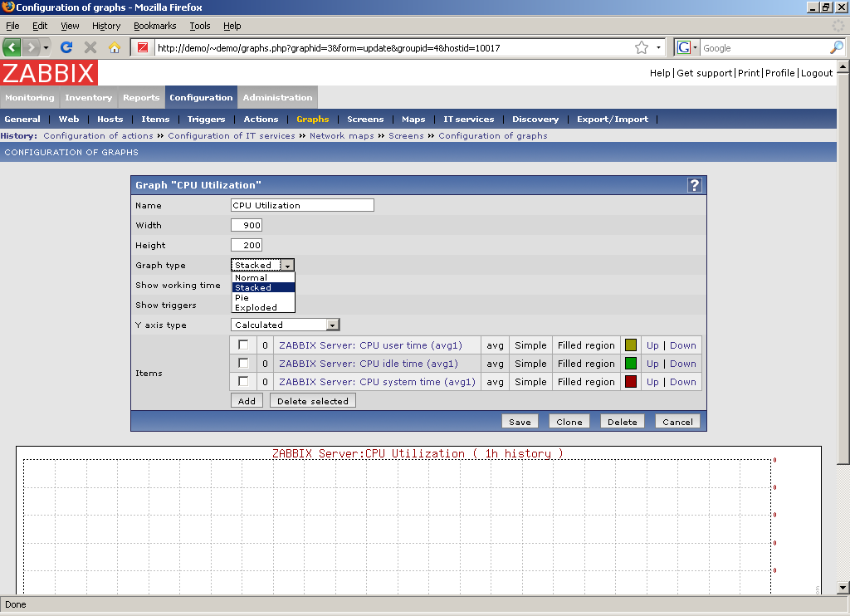
Task: Open the History menu
Action: click(105, 26)
